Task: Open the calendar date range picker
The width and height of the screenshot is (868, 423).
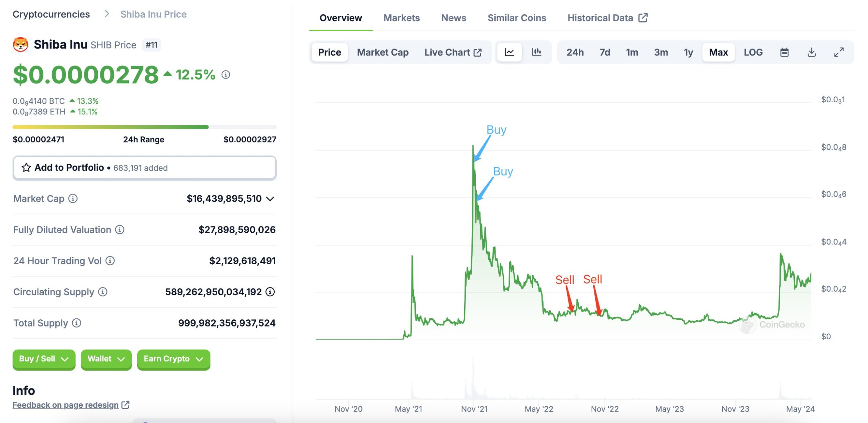Action: pos(784,52)
